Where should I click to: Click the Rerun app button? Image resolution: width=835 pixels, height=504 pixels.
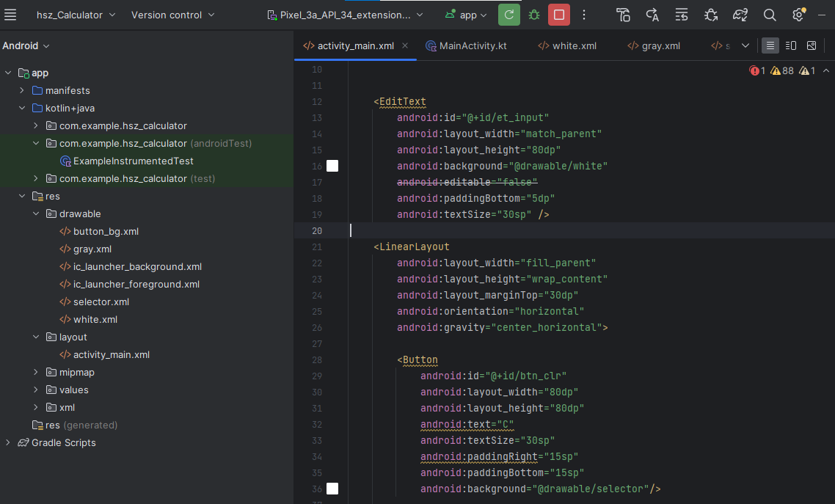tap(508, 15)
